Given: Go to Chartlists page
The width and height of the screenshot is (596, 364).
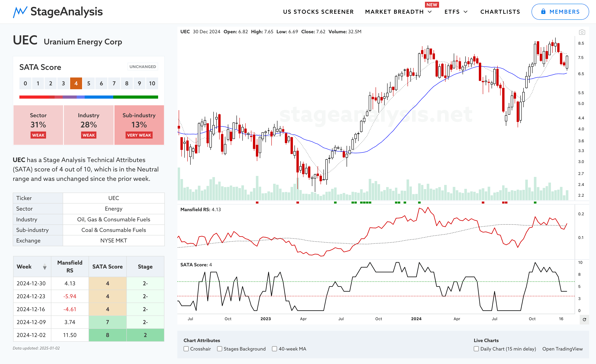Looking at the screenshot, I should coord(500,12).
